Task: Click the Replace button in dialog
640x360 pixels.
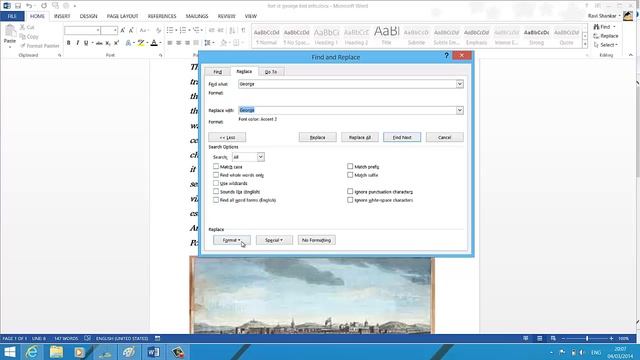Action: point(318,138)
